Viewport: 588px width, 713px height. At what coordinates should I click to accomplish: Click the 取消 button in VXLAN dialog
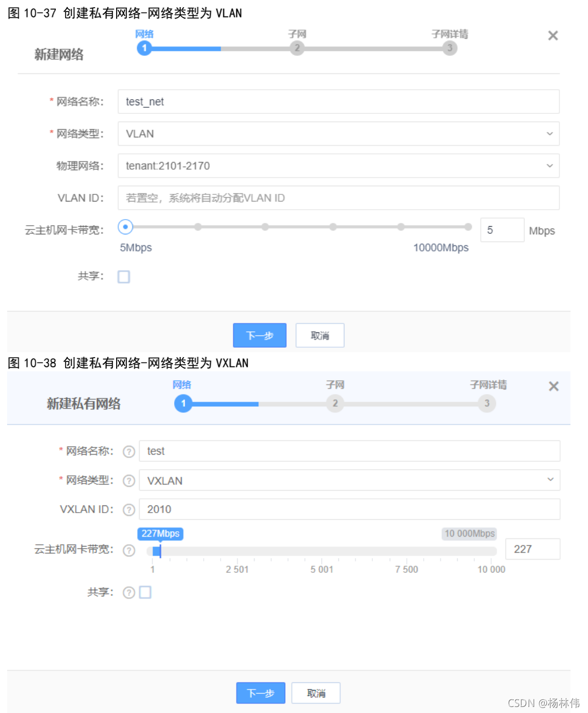pyautogui.click(x=316, y=693)
